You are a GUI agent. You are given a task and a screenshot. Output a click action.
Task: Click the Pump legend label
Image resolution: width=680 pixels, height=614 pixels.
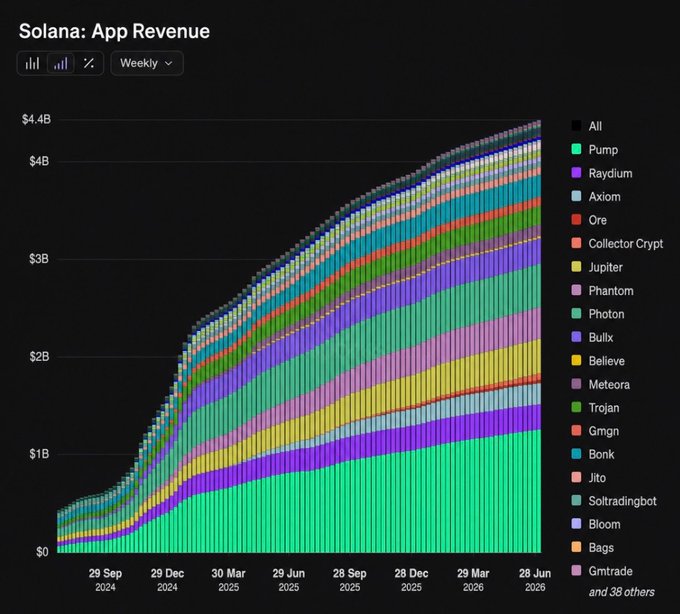pos(603,150)
